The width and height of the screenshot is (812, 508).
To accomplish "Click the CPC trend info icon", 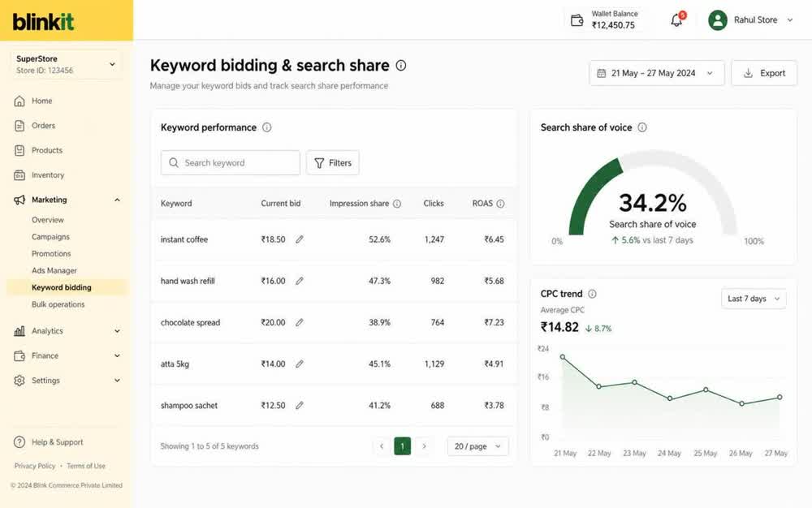I will (592, 294).
